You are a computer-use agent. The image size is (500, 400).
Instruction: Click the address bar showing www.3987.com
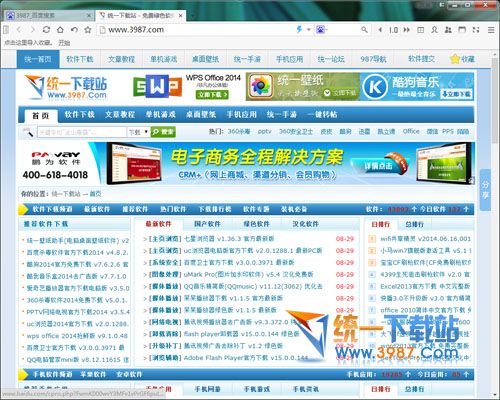197,30
